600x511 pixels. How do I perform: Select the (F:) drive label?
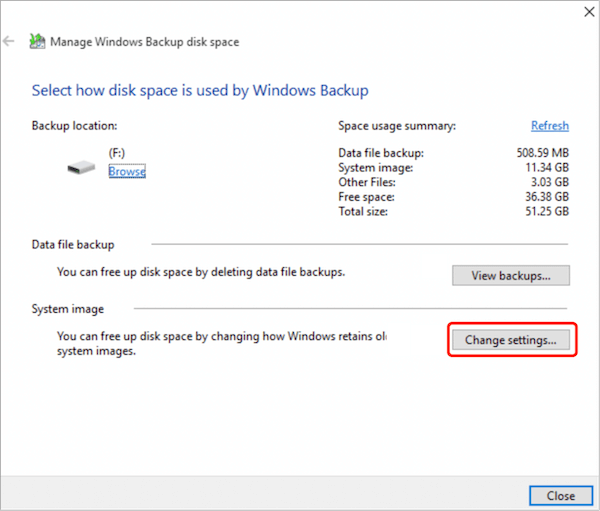coord(117,153)
